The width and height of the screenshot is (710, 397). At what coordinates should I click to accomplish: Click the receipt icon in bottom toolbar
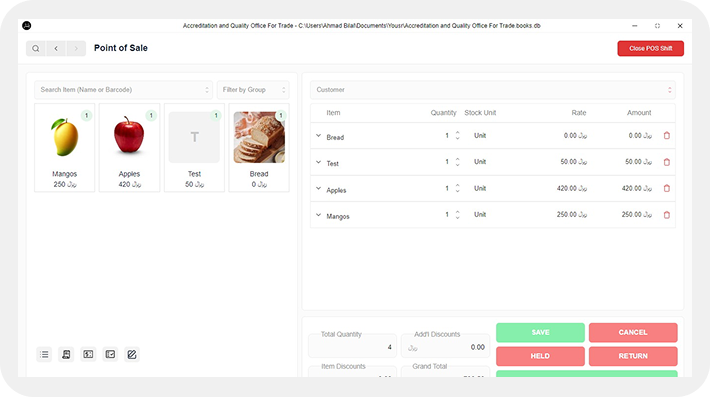[x=66, y=354]
